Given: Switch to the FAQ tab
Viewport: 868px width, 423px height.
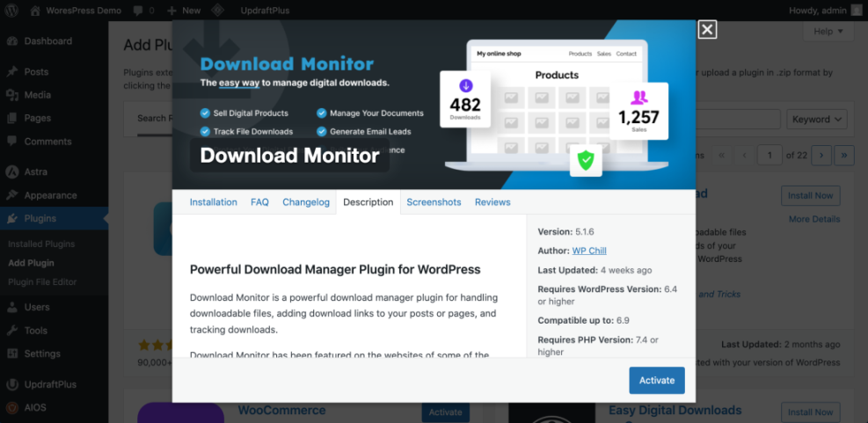Looking at the screenshot, I should (x=259, y=202).
